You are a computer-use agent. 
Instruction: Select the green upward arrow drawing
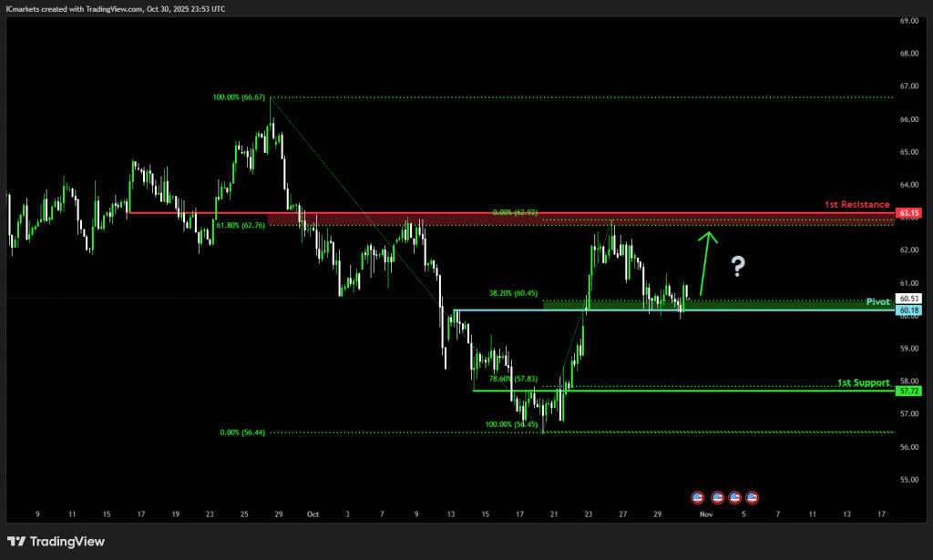[x=704, y=263]
